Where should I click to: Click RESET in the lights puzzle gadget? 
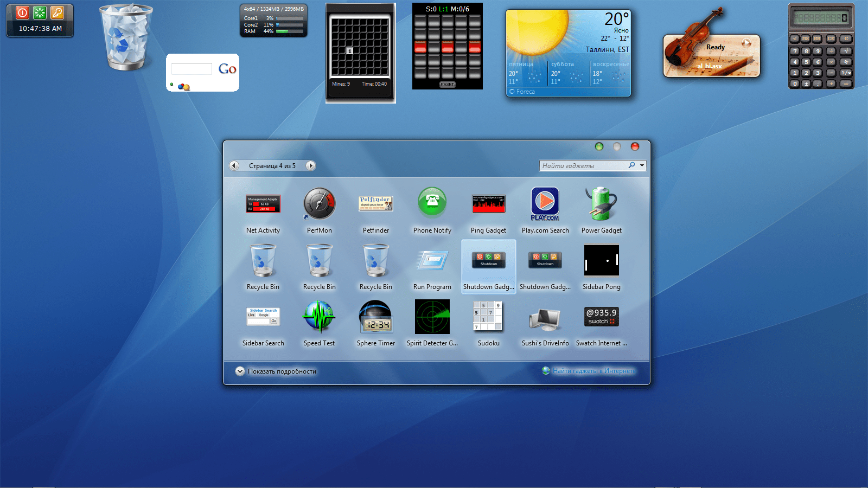tap(448, 85)
